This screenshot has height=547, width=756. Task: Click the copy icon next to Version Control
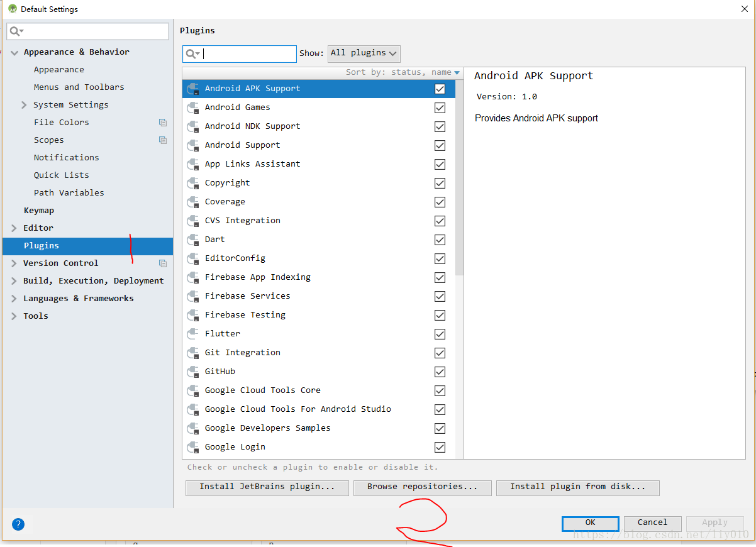pos(163,263)
